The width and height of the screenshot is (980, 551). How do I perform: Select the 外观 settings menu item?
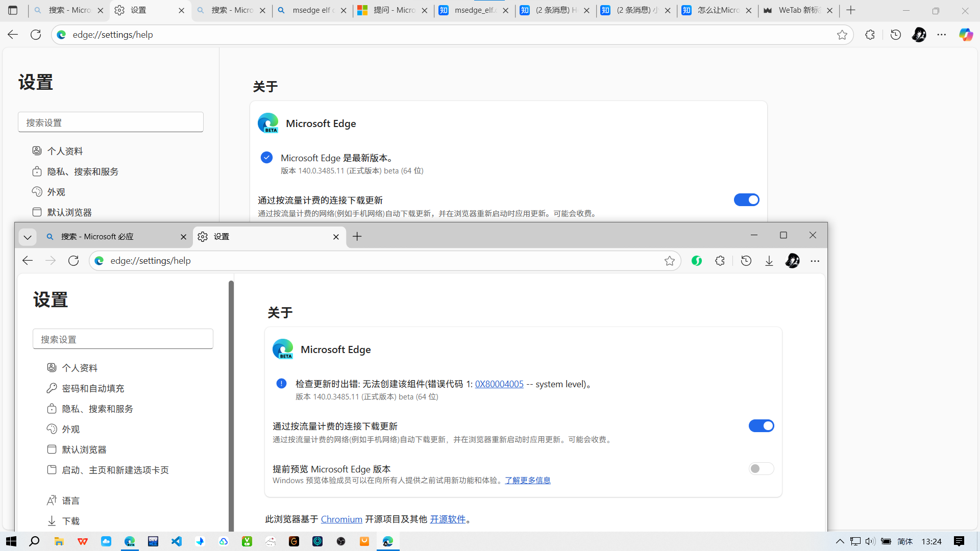[71, 429]
